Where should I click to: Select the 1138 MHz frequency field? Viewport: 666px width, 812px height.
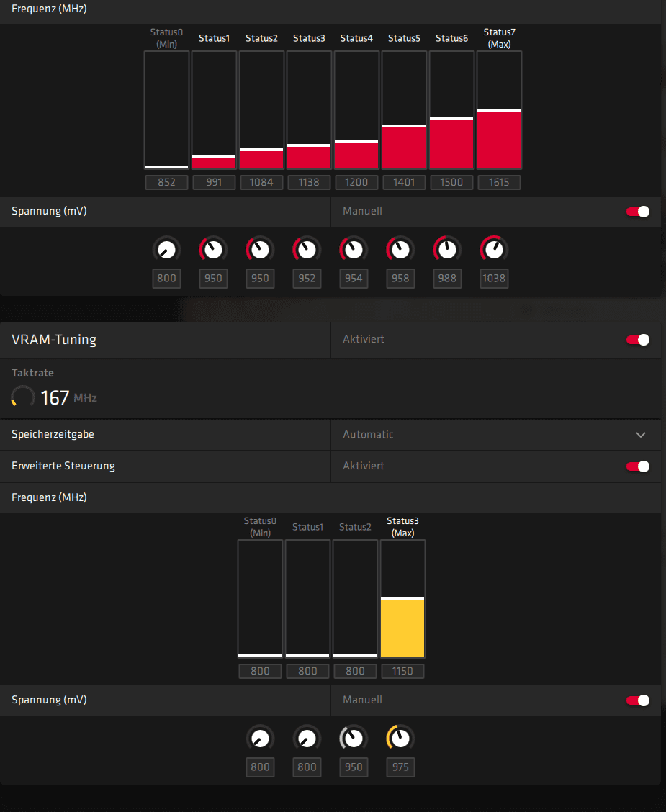[309, 182]
